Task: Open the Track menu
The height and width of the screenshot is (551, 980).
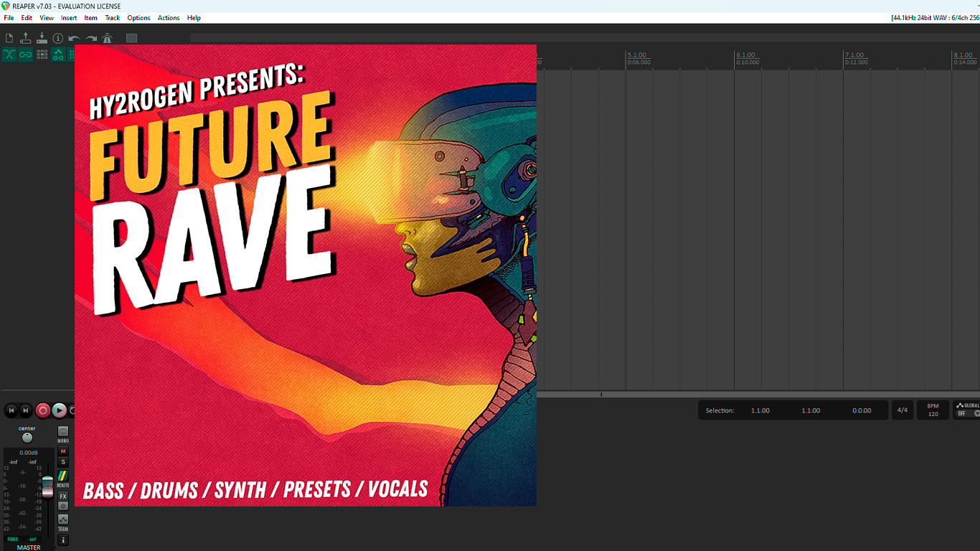Action: tap(113, 18)
